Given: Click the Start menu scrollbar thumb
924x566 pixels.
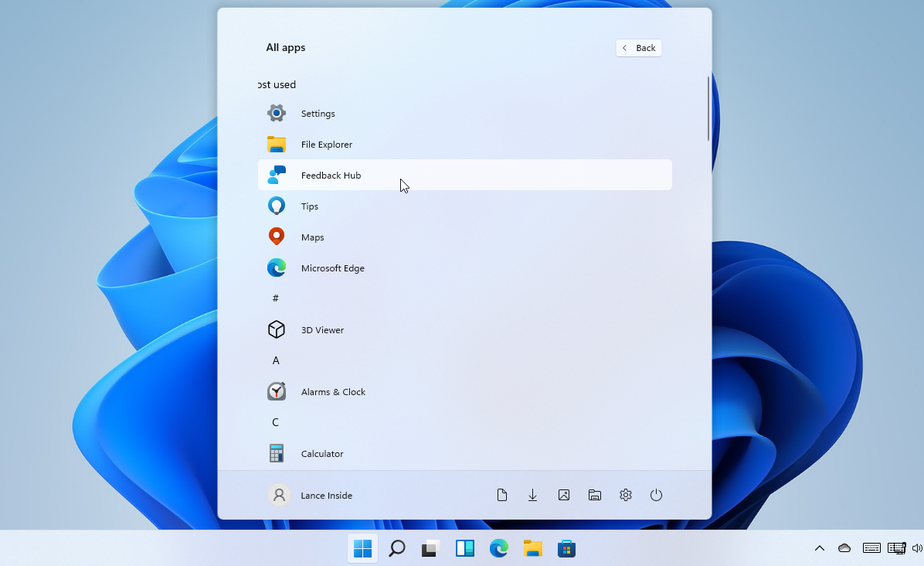Looking at the screenshot, I should click(708, 109).
